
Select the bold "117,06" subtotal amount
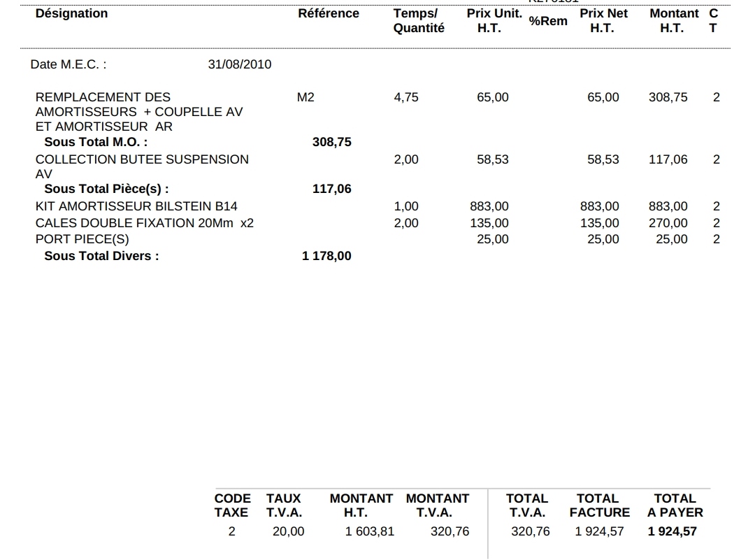(x=332, y=189)
